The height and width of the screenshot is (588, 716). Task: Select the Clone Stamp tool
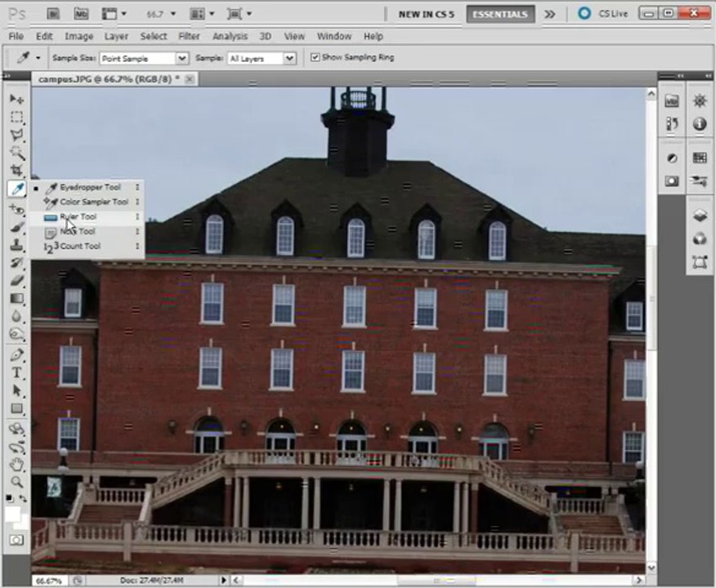pyautogui.click(x=17, y=245)
